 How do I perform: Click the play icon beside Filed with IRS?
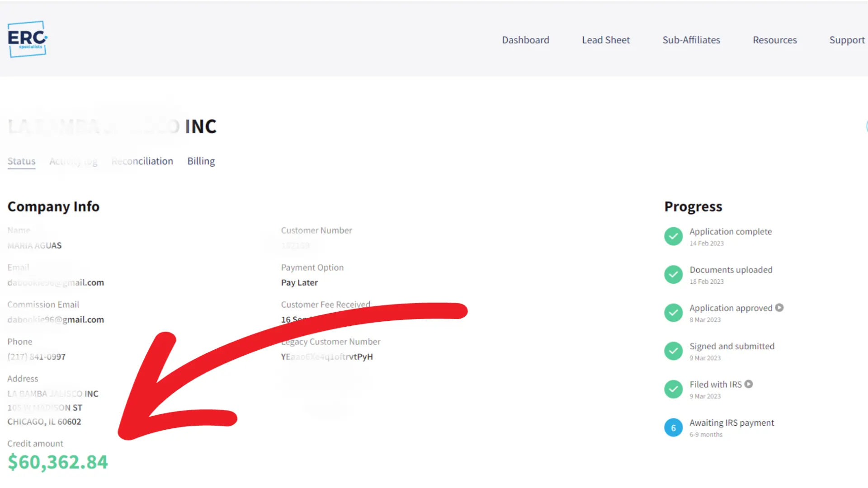[x=749, y=384]
